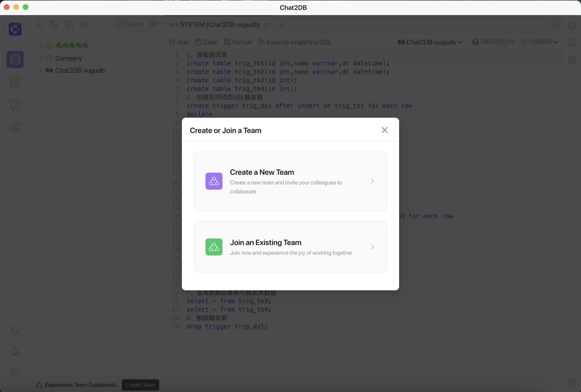Open the dashboard chart sidebar icon
The height and width of the screenshot is (392, 581).
click(15, 82)
